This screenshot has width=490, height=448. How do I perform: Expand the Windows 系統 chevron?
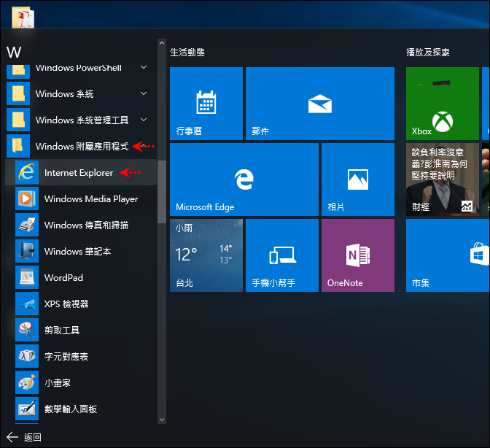click(x=144, y=93)
